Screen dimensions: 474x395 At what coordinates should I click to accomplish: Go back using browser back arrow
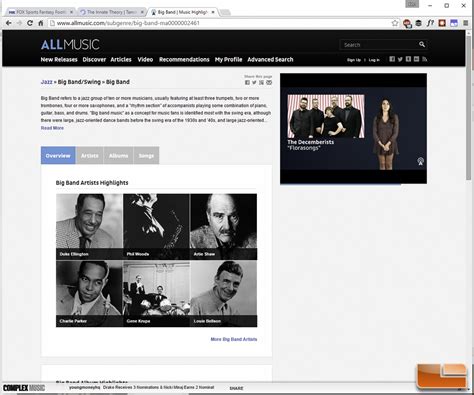9,23
